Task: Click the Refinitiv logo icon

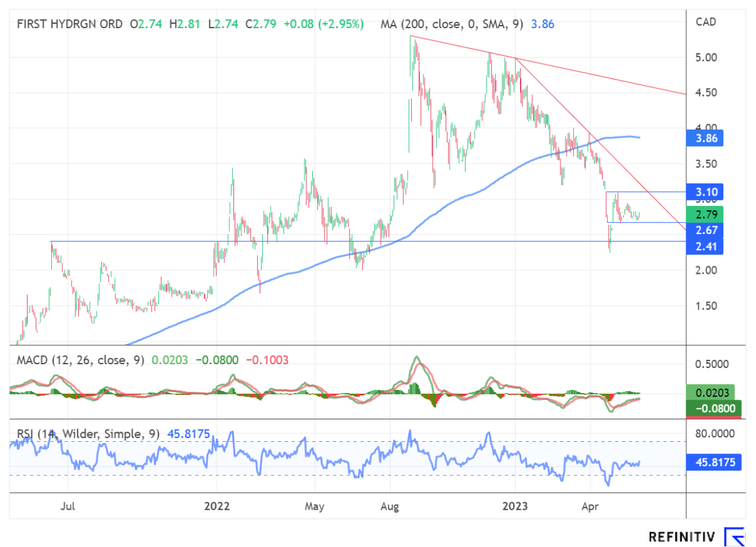Action: coord(734,536)
